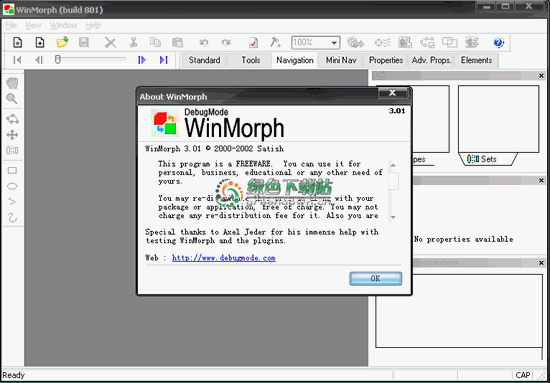The width and height of the screenshot is (550, 383).
Task: Click the empty Sets preview box
Action: point(498,119)
